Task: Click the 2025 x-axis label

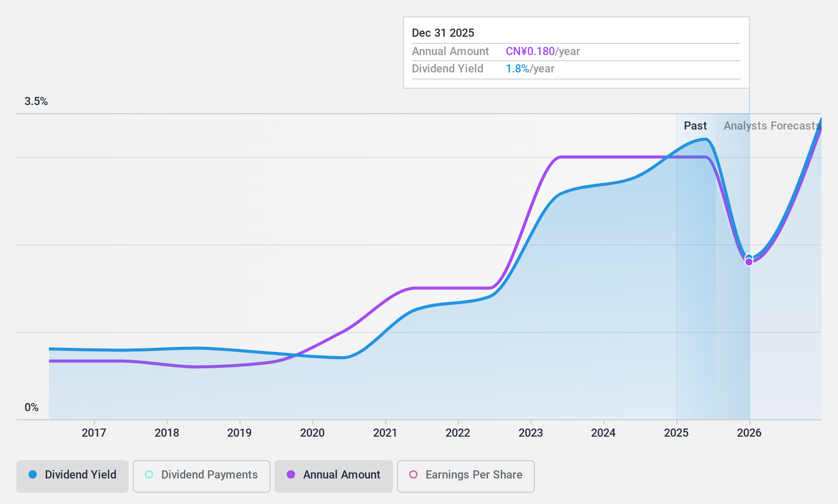Action: 676,433
